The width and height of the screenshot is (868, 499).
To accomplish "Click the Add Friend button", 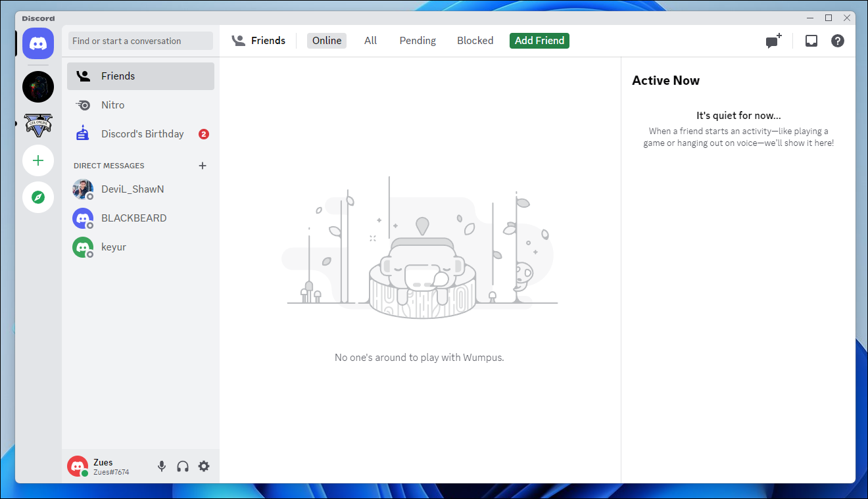I will point(539,41).
